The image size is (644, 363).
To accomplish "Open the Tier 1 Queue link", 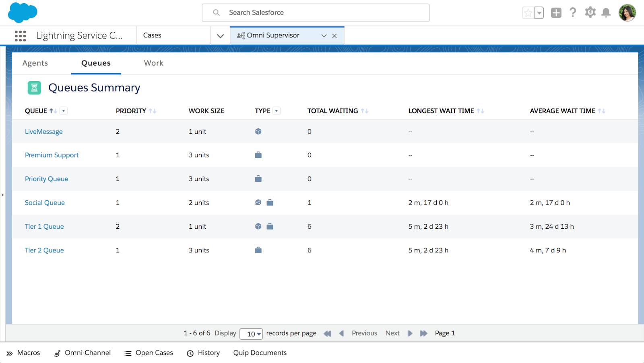I will 44,226.
